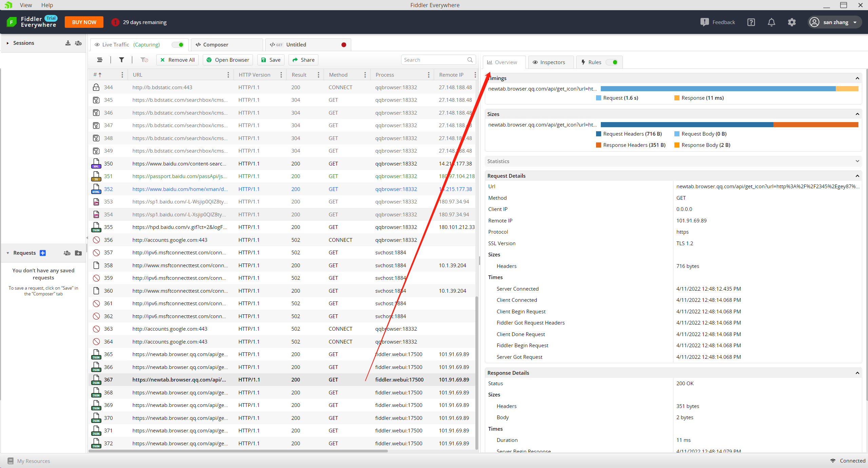Click the XML file icon on row 350
Viewport: 868px width, 468px height.
pyautogui.click(x=96, y=164)
